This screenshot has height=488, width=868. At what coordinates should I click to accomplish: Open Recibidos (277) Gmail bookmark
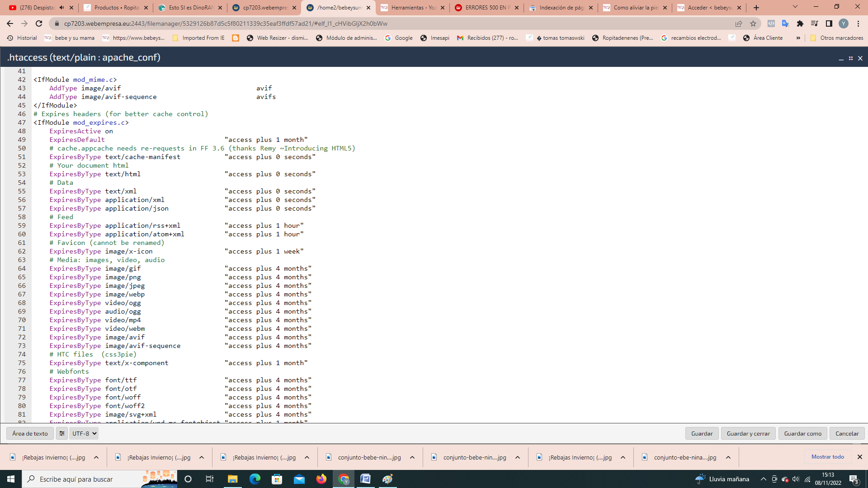[x=488, y=38]
